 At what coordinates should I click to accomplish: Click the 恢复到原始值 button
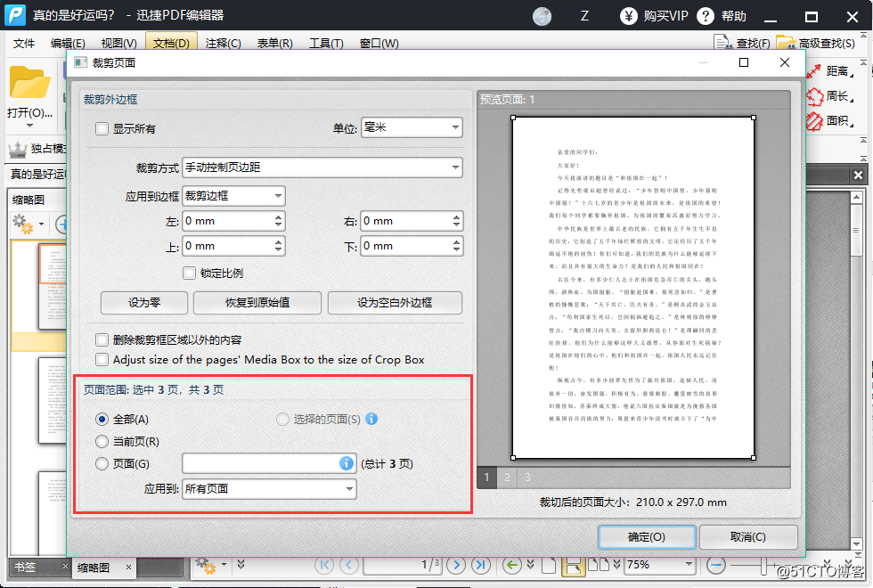pos(257,302)
